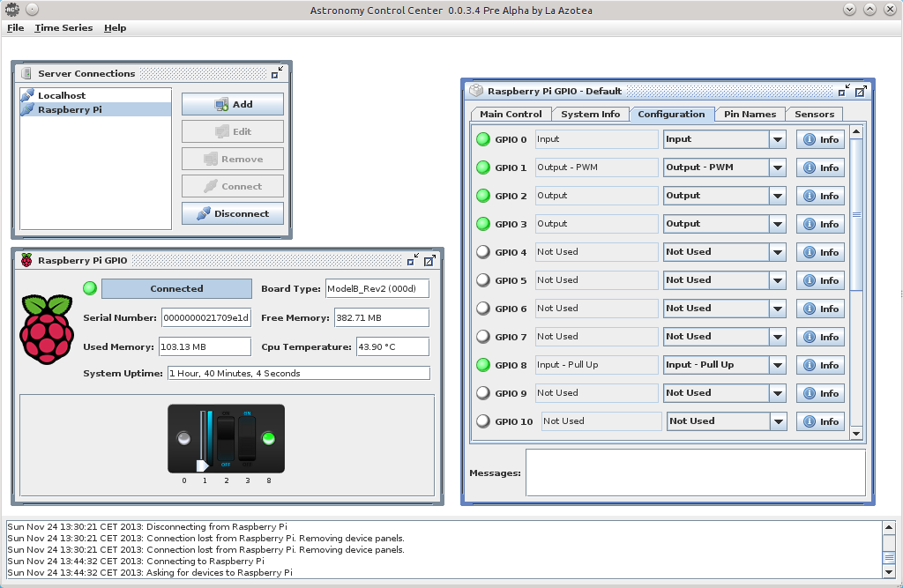
Task: Click the GPIO 0 status LED
Action: 483,139
